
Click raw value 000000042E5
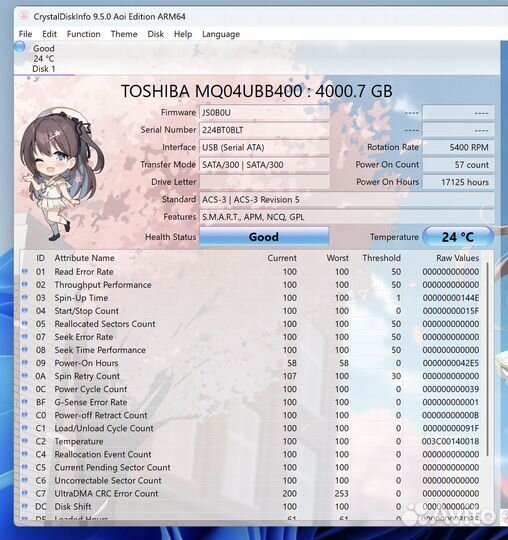pos(450,363)
